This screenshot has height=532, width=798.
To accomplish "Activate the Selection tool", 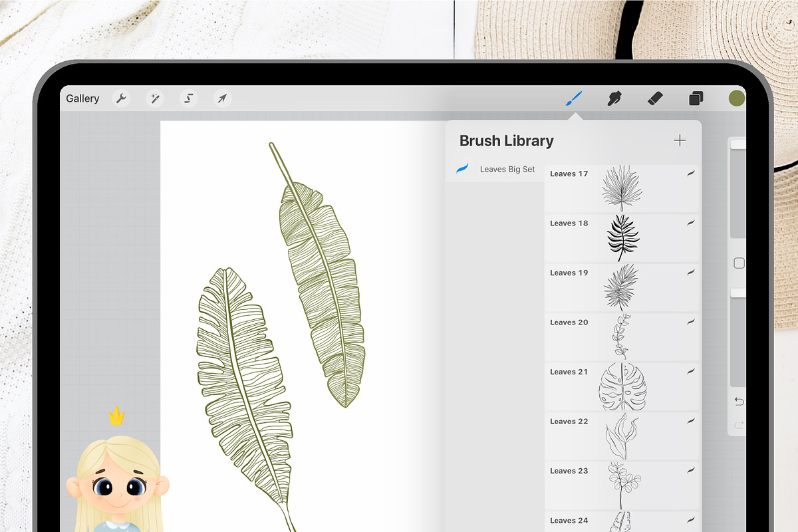I will click(x=189, y=98).
